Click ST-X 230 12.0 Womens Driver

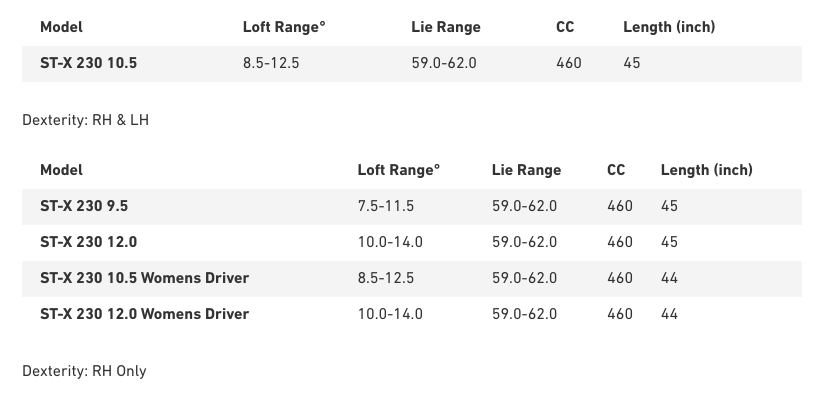[144, 314]
